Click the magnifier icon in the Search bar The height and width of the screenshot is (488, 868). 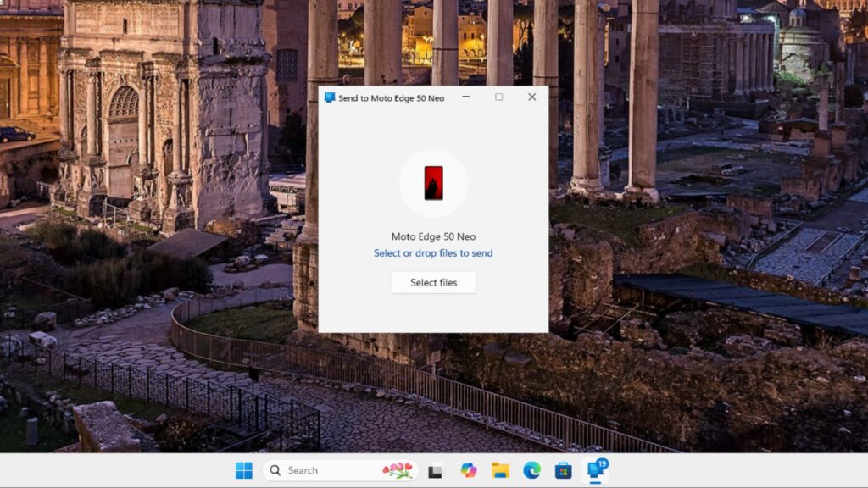click(x=275, y=470)
